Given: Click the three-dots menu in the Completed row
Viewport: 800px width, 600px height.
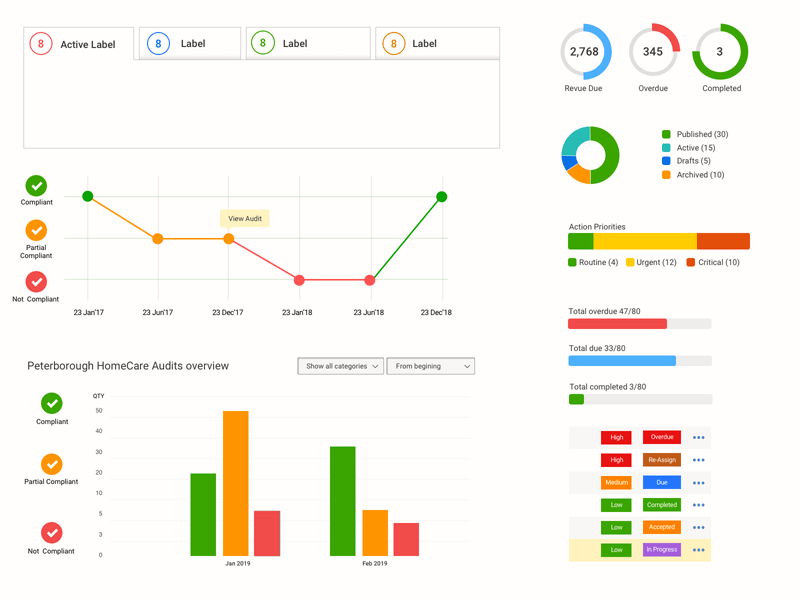Looking at the screenshot, I should 698,505.
